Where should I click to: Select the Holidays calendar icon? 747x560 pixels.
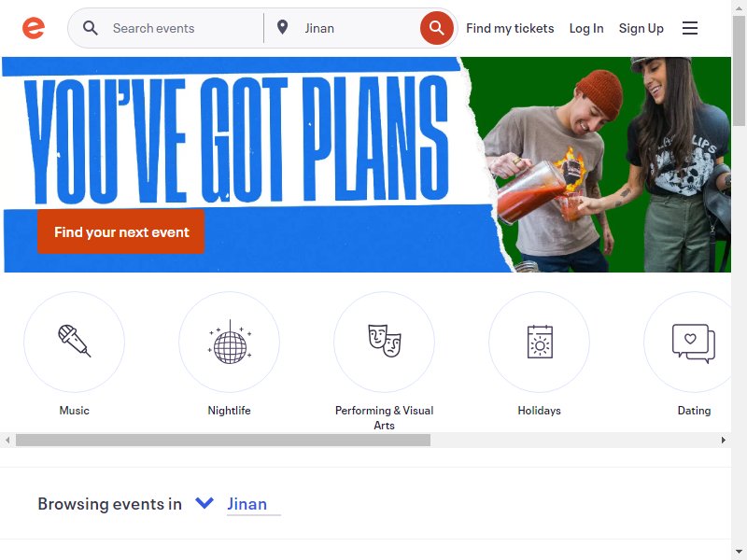pos(540,342)
